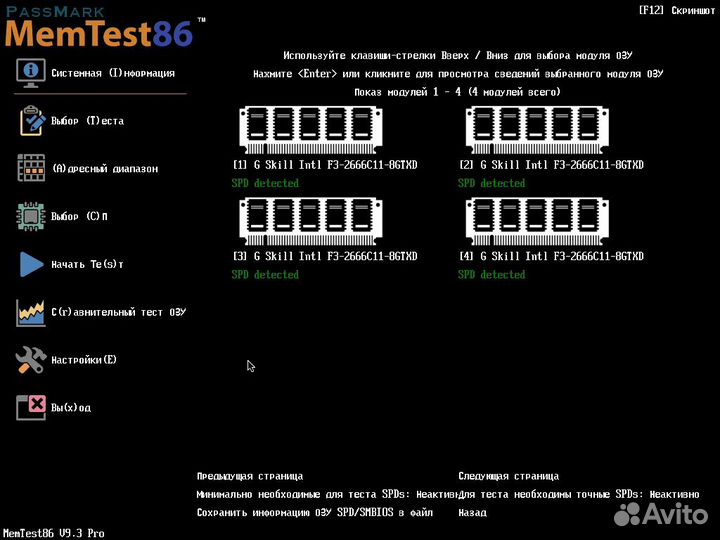Open the Address Range grid icon
The image size is (720, 540).
(x=31, y=168)
